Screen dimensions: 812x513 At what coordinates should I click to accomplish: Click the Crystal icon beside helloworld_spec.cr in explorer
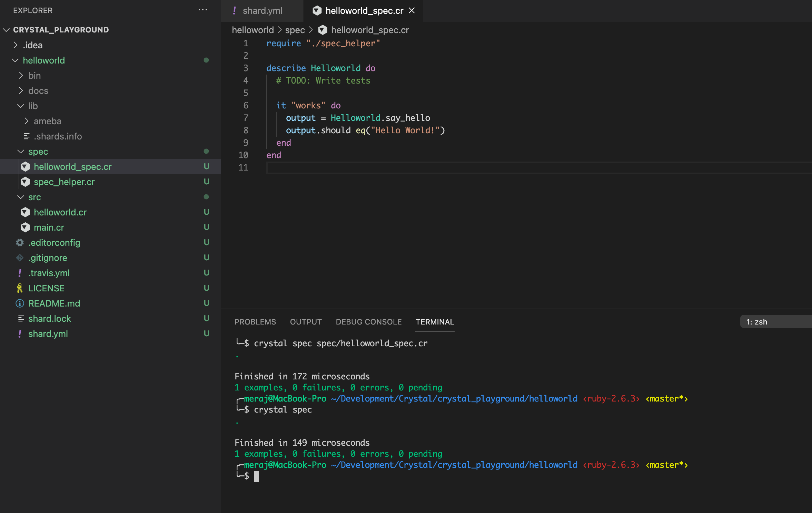coord(25,167)
